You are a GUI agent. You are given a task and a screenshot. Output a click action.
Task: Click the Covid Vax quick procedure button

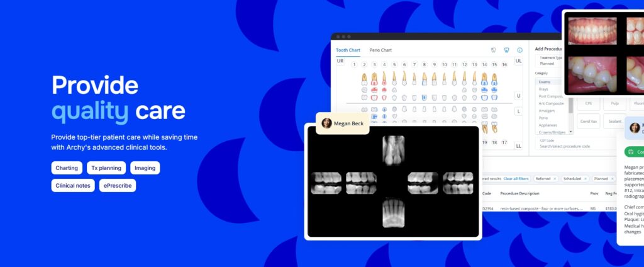point(589,122)
